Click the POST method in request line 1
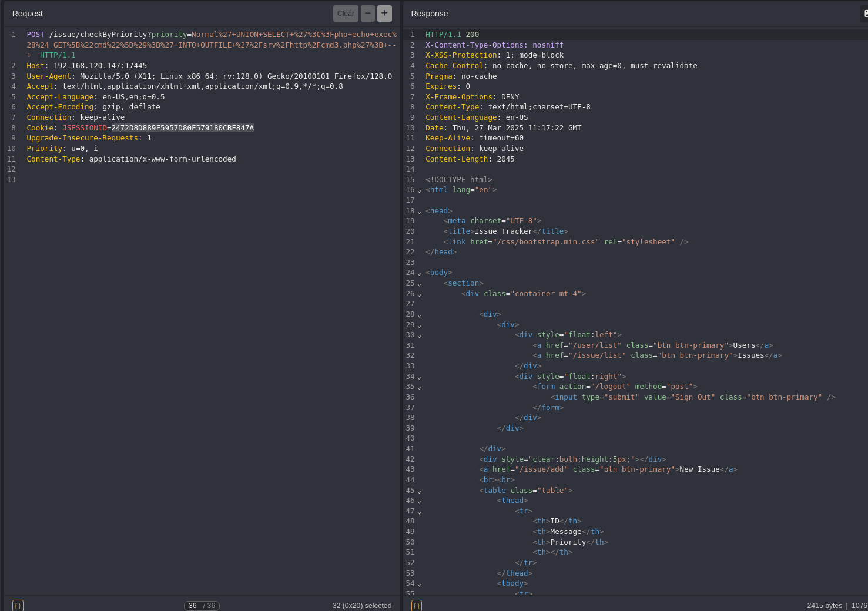The width and height of the screenshot is (868, 611). [x=35, y=35]
